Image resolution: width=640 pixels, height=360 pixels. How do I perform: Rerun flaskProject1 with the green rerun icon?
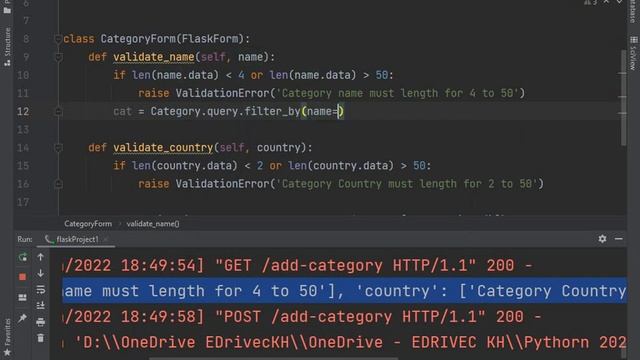(x=23, y=257)
